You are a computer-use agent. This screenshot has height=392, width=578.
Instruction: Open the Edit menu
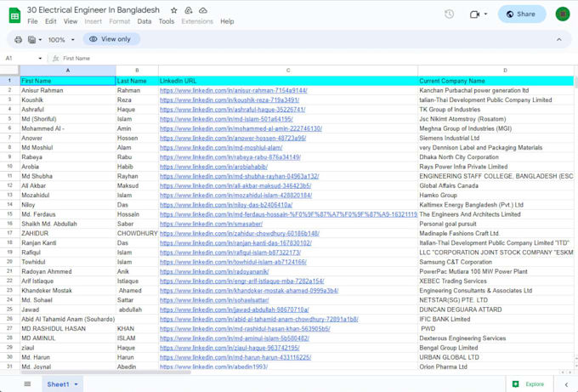pos(50,21)
